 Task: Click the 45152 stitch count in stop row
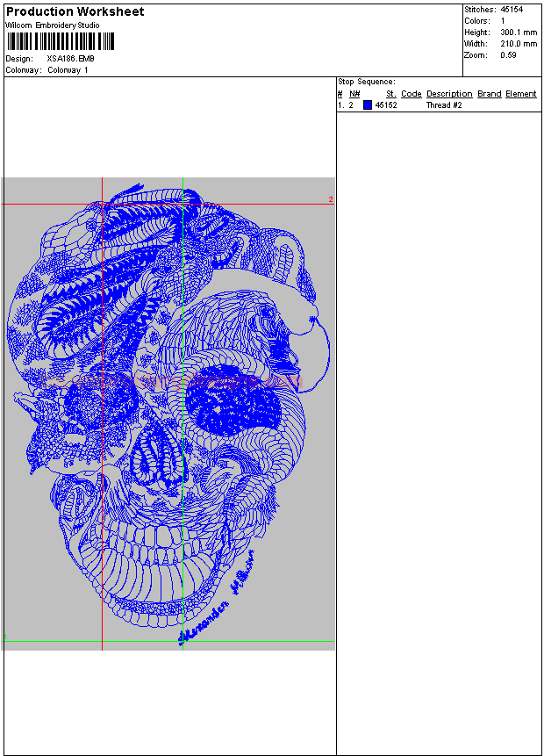(386, 105)
